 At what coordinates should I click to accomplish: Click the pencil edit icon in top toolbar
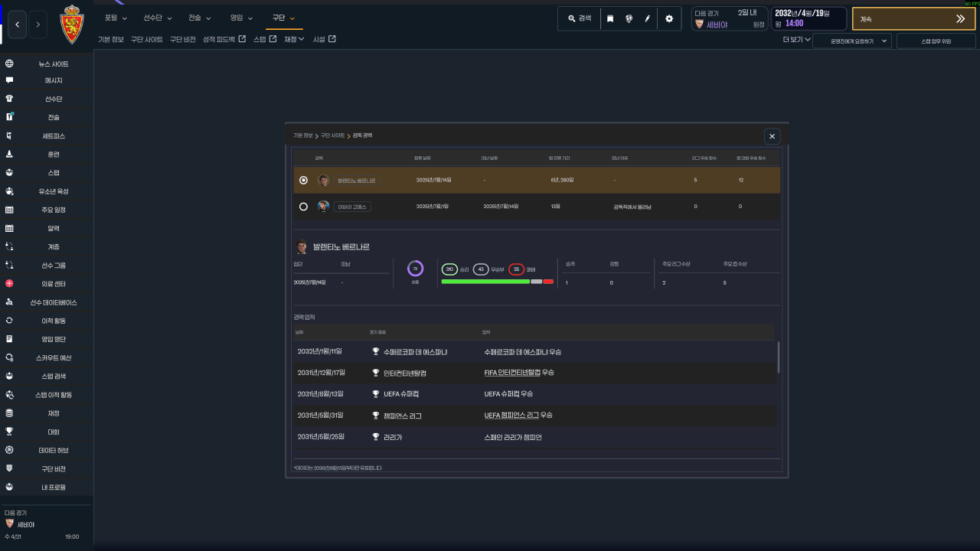(648, 18)
